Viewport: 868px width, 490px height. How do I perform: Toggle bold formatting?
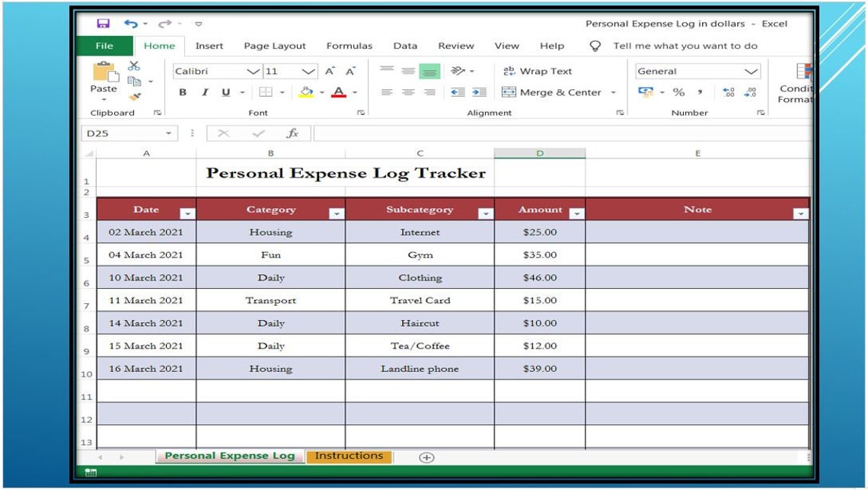point(182,91)
